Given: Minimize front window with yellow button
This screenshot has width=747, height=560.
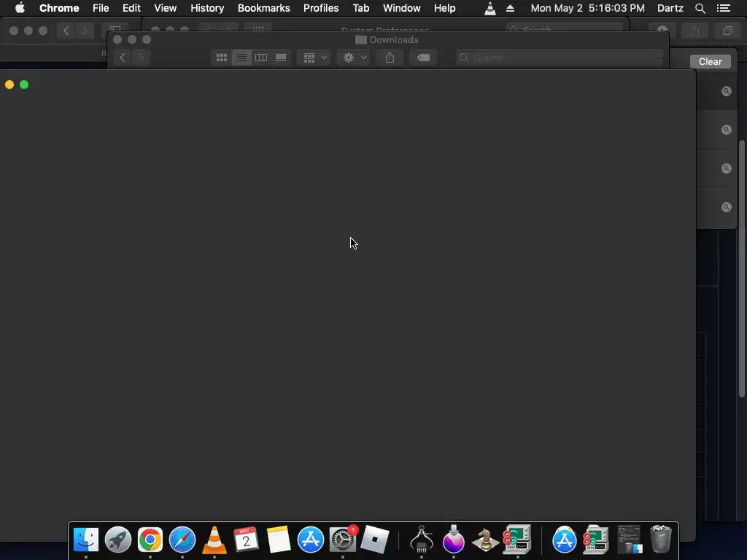Looking at the screenshot, I should click(x=9, y=85).
